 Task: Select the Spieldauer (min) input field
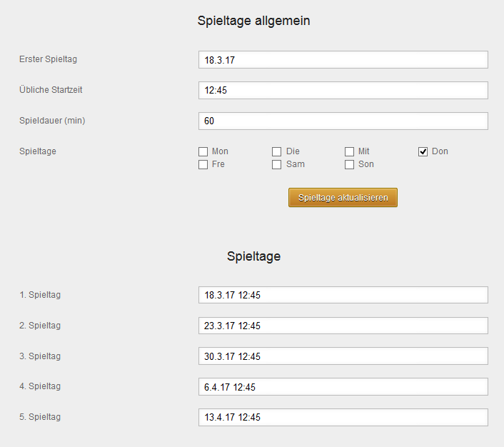(x=343, y=121)
